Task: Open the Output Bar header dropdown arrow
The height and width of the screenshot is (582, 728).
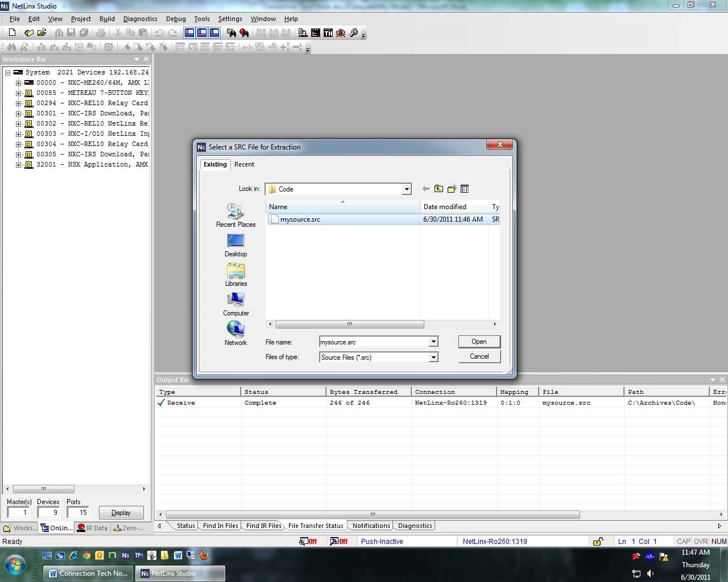Action: pos(713,380)
